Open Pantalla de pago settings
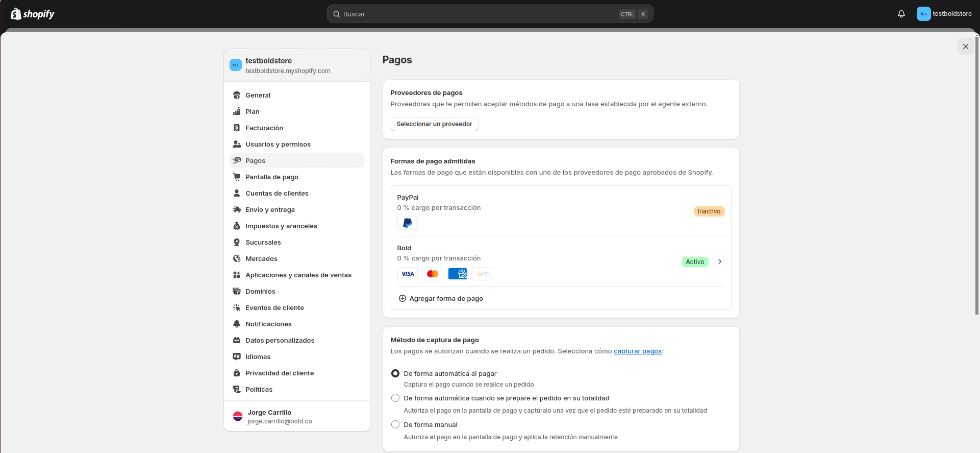 pos(272,177)
